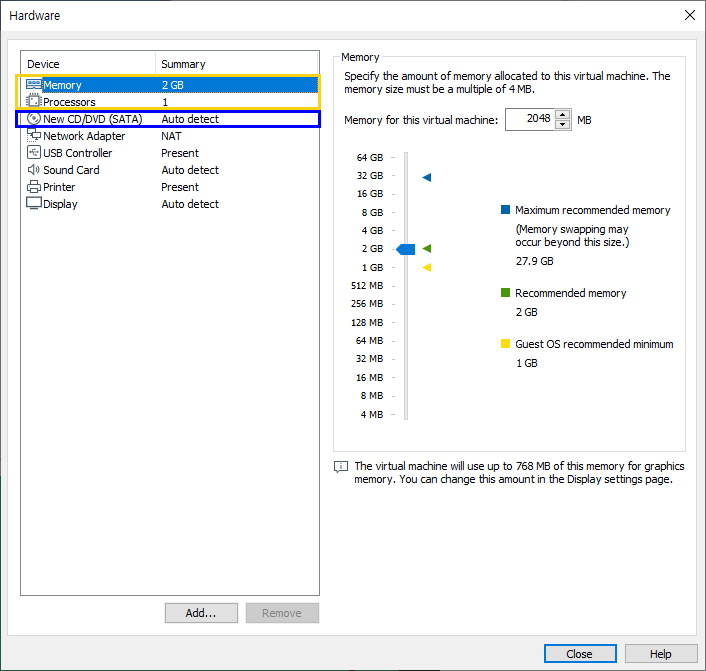
Task: Click the Network Adapter icon
Action: 34,135
